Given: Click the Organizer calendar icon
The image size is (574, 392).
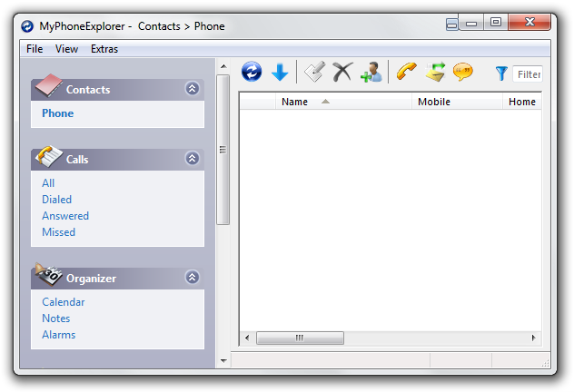Looking at the screenshot, I should point(49,275).
